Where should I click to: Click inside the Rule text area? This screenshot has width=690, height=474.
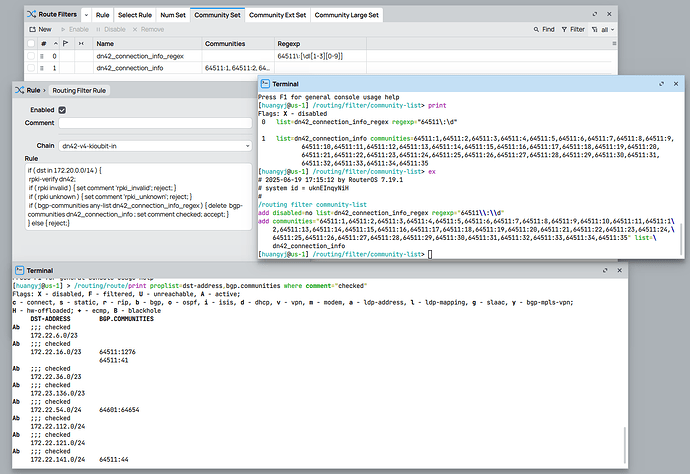tap(138, 197)
